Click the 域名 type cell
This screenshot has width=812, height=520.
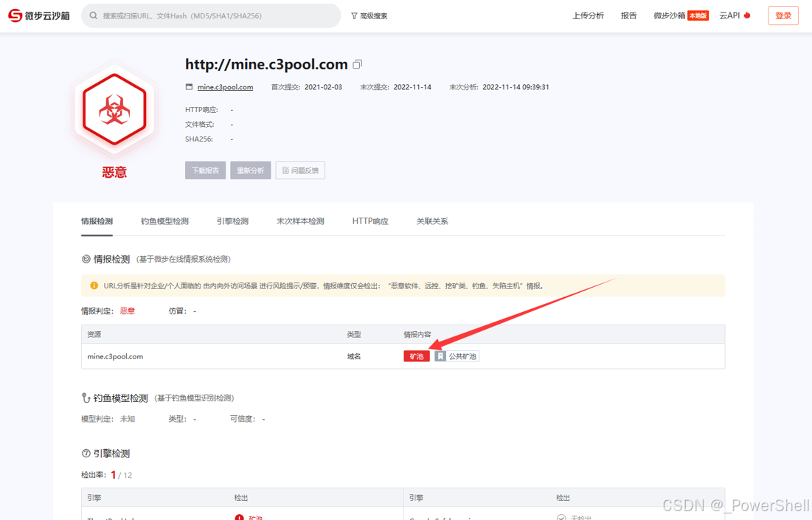[x=354, y=356]
